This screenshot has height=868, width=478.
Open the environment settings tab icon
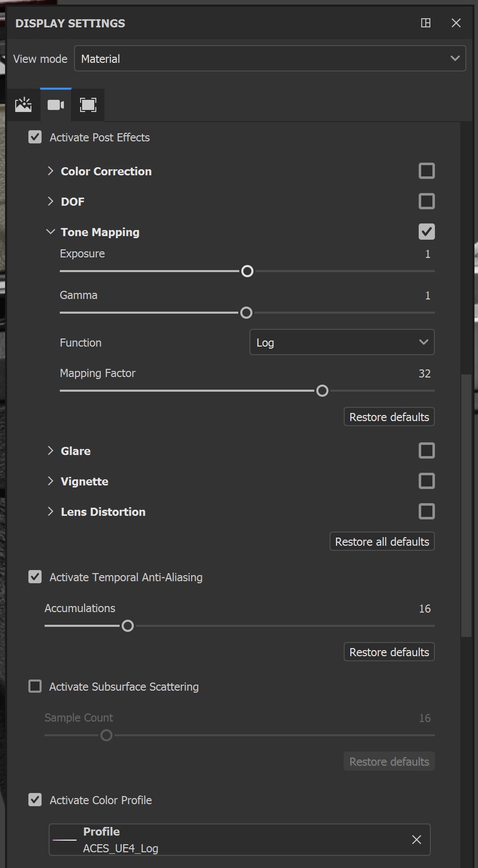pos(23,105)
